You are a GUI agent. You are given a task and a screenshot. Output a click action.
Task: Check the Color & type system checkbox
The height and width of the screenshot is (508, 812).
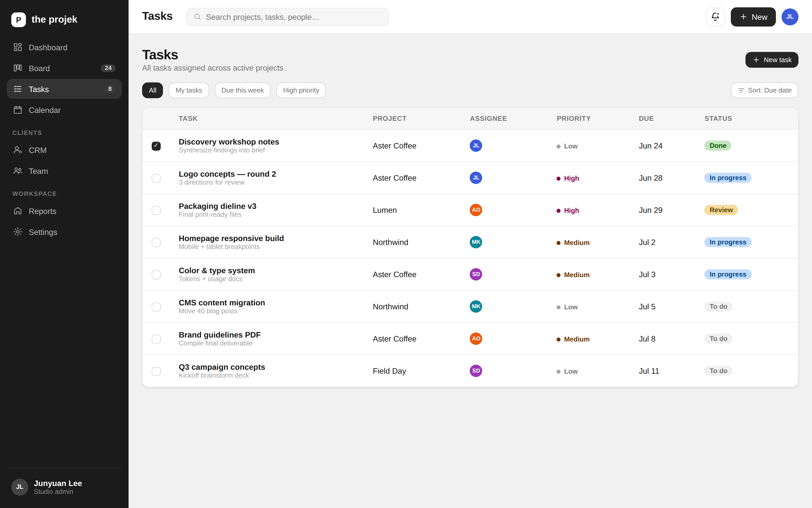pyautogui.click(x=156, y=275)
